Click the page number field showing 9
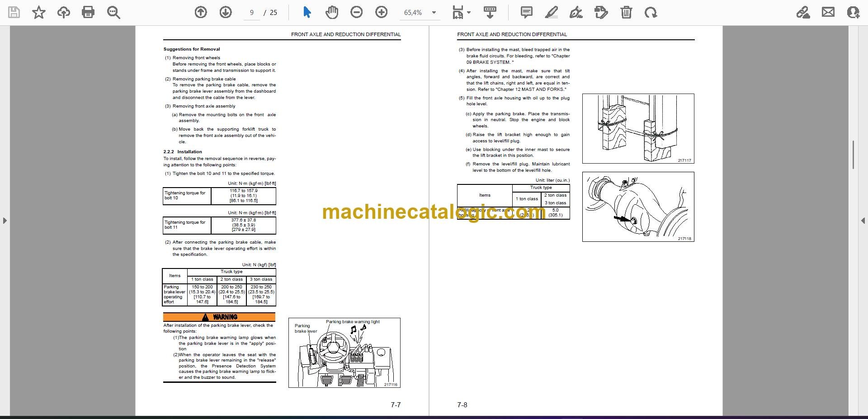Screen dimensions: 868x419 252,13
